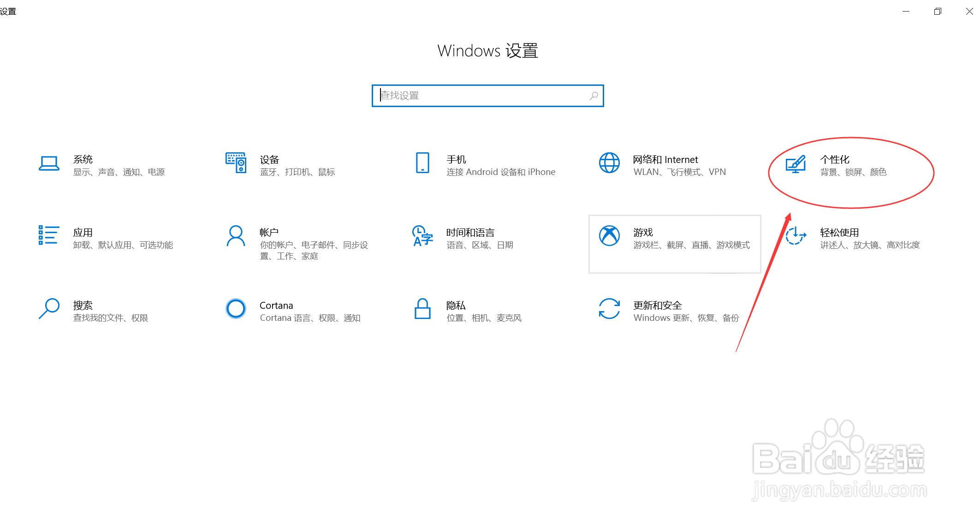Screen dimensions: 980x523
Task: Open 背景、锁屏、颜色 personalization link
Action: pyautogui.click(x=854, y=172)
